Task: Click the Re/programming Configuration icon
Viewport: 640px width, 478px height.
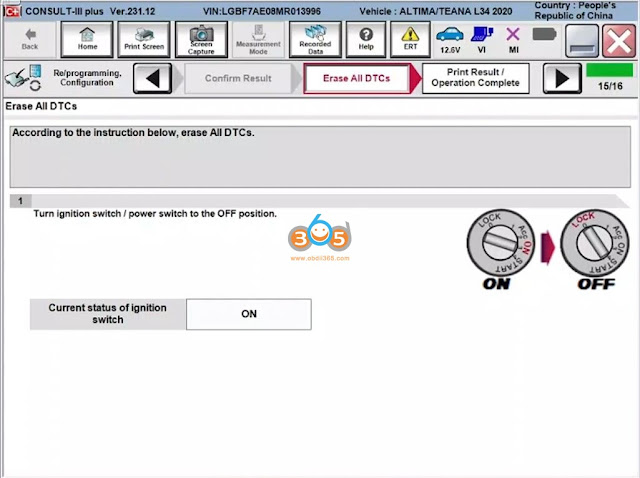Action: tap(23, 78)
